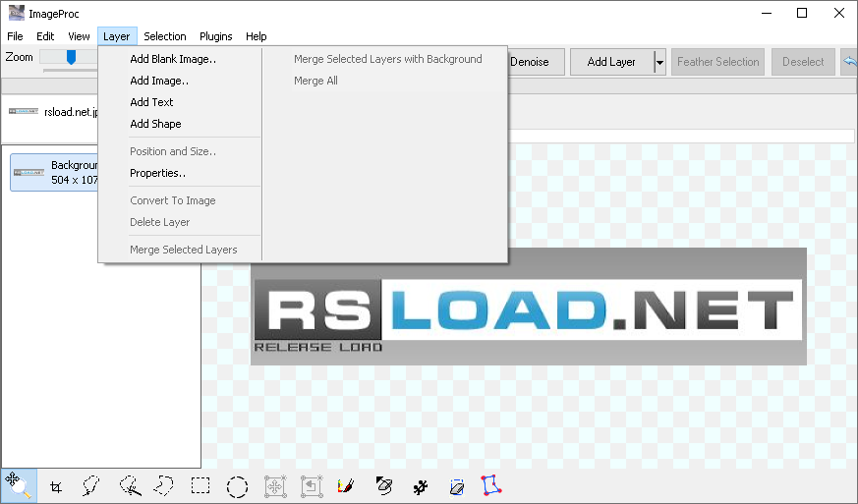This screenshot has height=504, width=858.
Task: Select the paint brush tool
Action: pyautogui.click(x=346, y=485)
